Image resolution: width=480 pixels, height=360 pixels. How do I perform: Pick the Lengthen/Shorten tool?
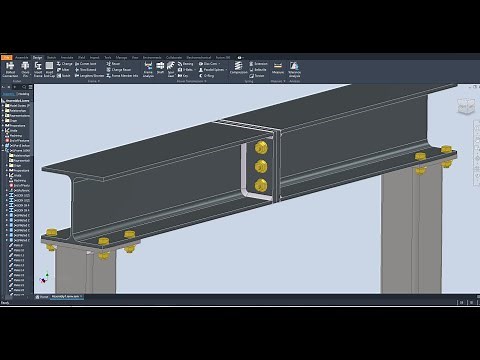[x=89, y=76]
